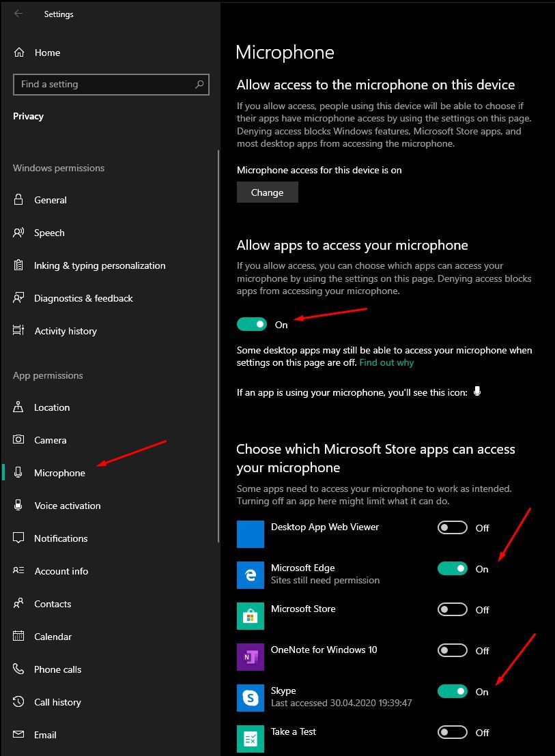Open the Find out why link
The height and width of the screenshot is (756, 555).
[386, 362]
